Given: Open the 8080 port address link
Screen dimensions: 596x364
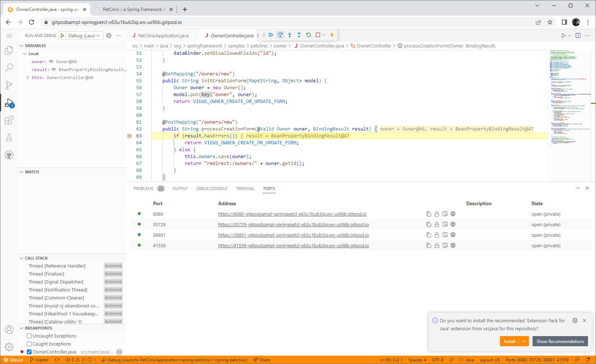Looking at the screenshot, I should (292, 214).
